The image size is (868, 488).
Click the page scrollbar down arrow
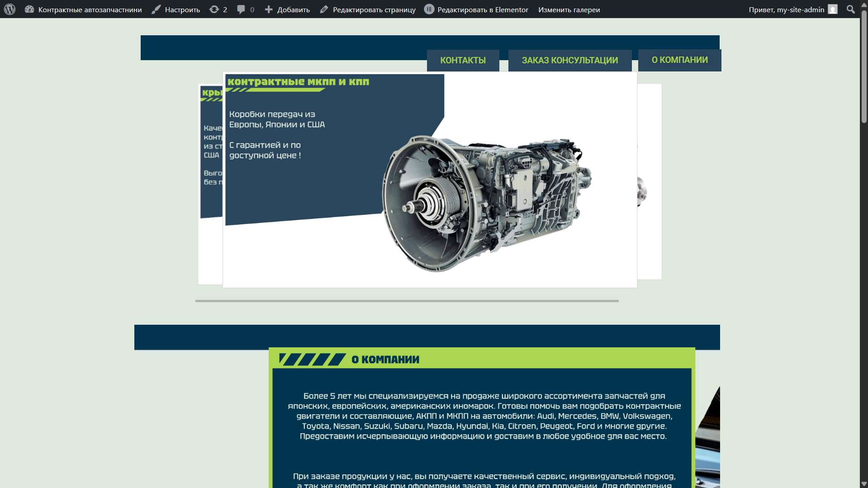click(864, 483)
